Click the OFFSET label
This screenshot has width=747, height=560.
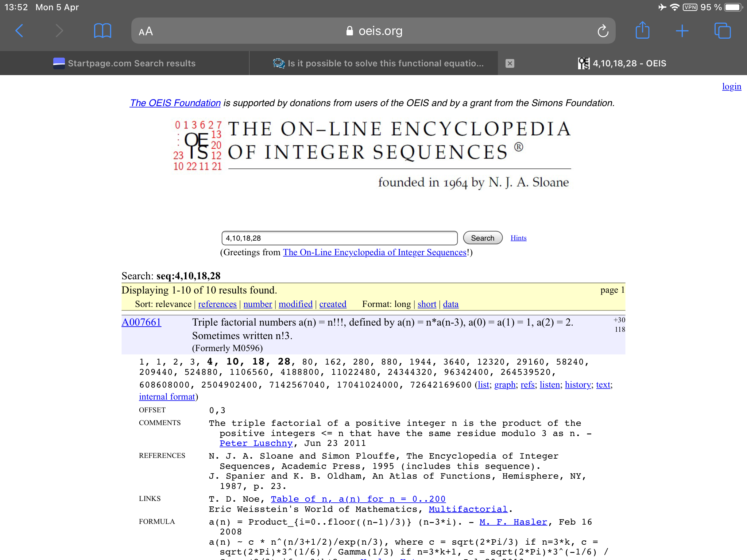(x=152, y=410)
